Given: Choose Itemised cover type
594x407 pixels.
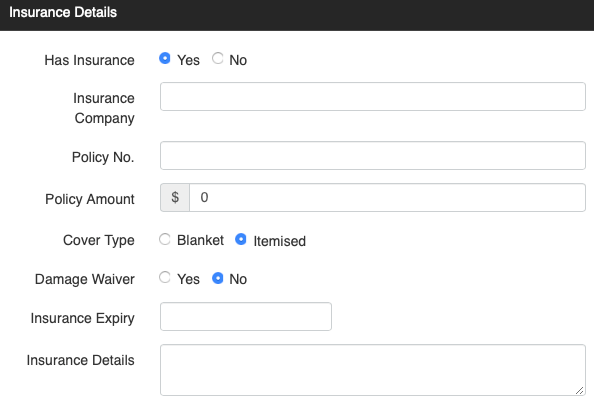Looking at the screenshot, I should [241, 239].
